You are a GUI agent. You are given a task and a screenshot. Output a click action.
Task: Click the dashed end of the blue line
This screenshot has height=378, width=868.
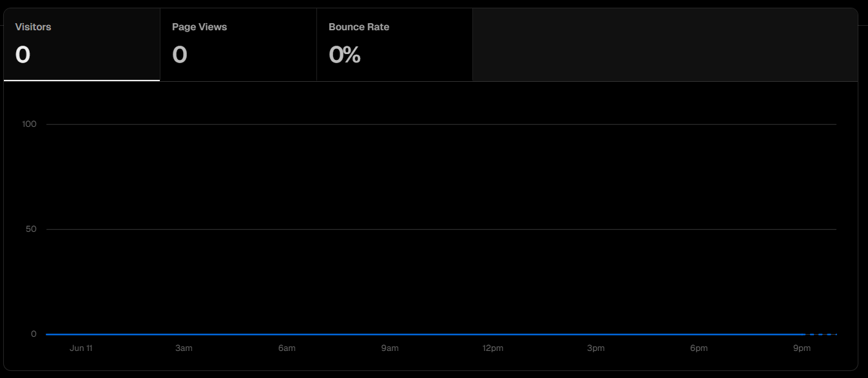point(822,334)
